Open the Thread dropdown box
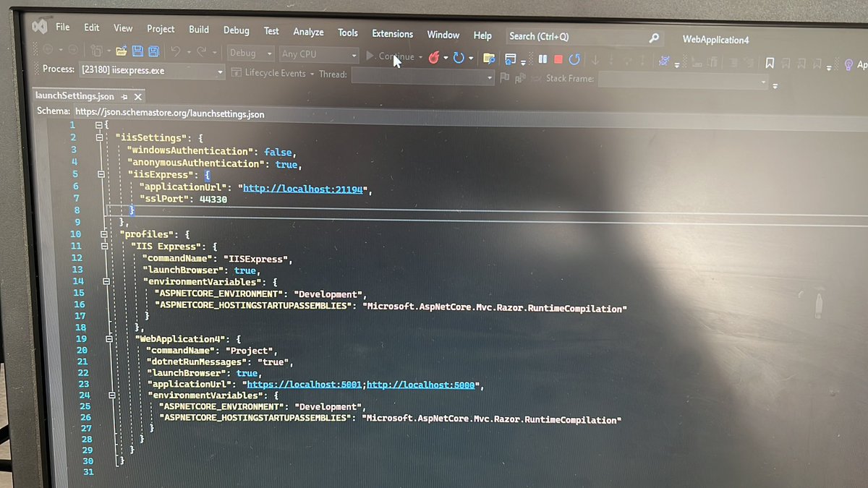The height and width of the screenshot is (488, 868). click(423, 76)
